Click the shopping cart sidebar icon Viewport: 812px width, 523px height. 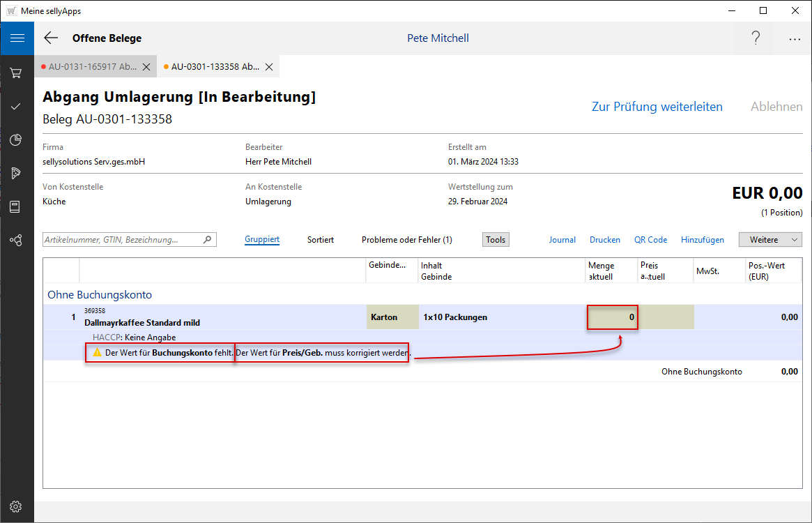(16, 73)
